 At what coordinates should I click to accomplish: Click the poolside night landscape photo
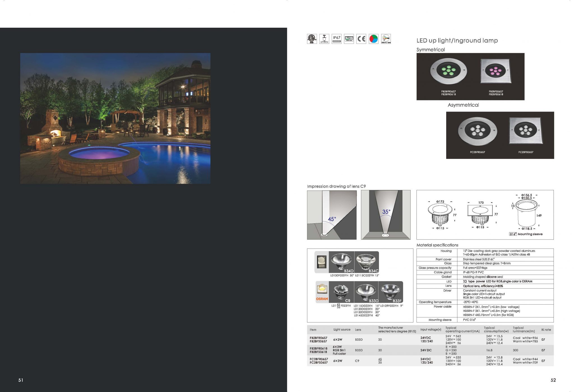[115, 118]
